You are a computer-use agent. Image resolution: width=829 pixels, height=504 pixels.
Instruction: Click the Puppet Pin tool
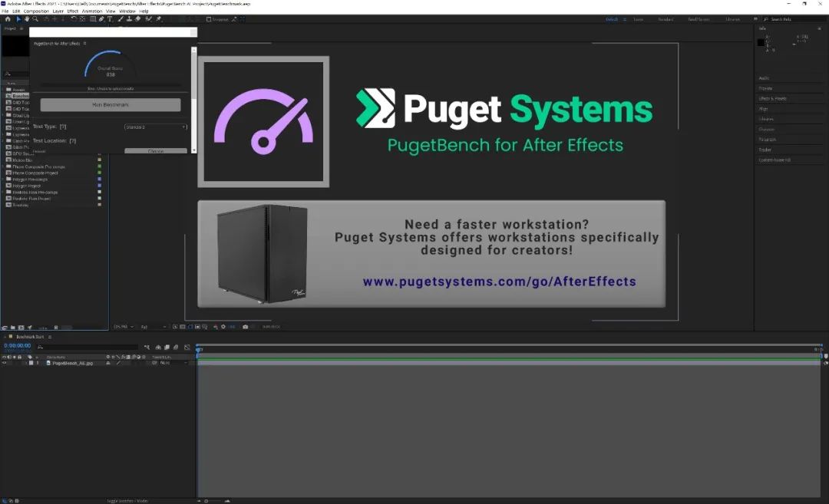pos(159,19)
